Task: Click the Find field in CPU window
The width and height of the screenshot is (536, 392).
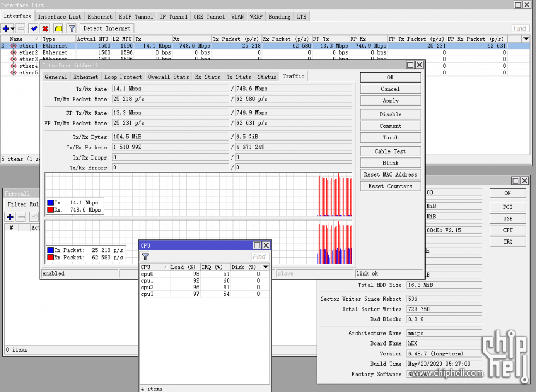Action: 260,256
